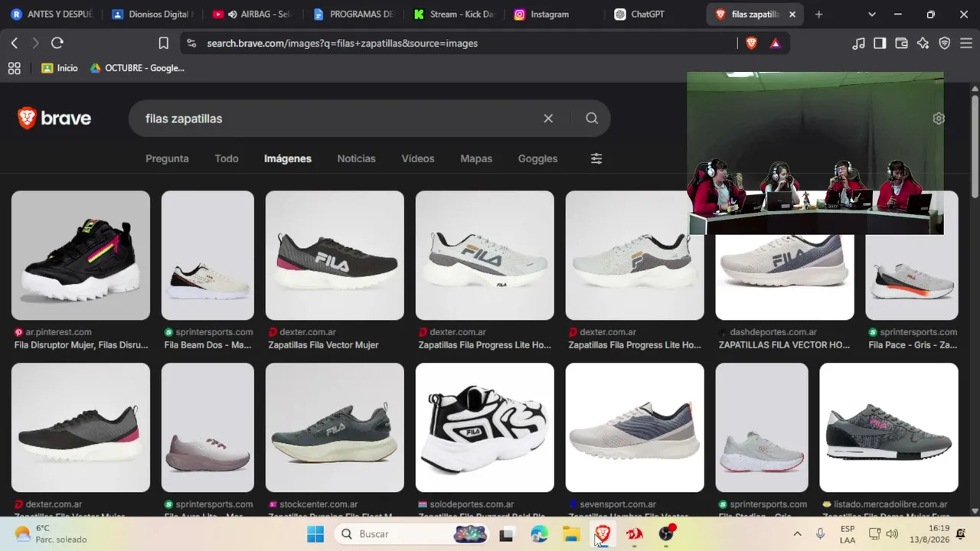980x551 pixels.
Task: Open the Pregunta search category
Action: click(x=167, y=158)
